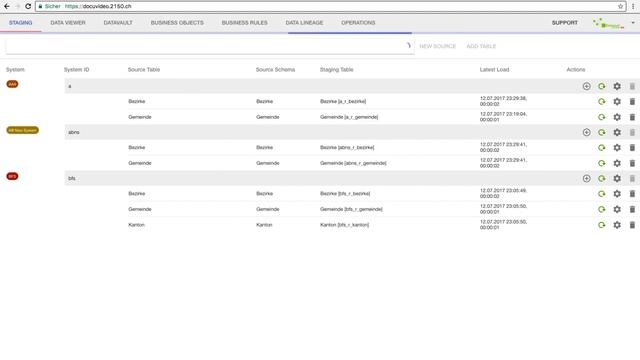Viewport: 640px width, 360px height.
Task: Select the bfs system ID row
Action: (352, 178)
